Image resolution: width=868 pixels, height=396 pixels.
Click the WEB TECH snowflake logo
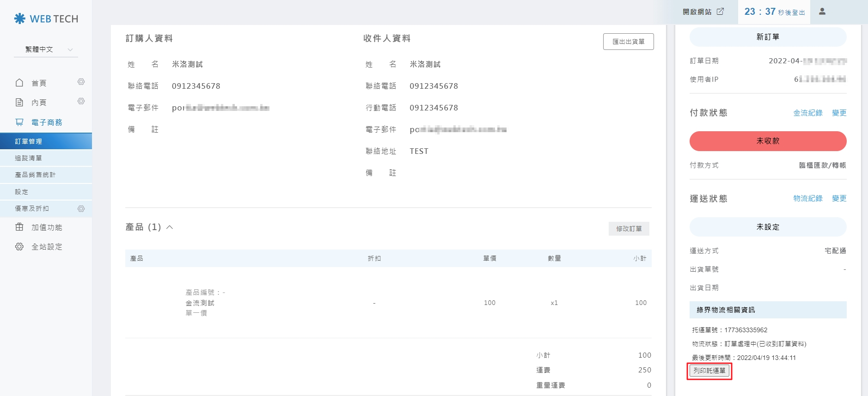pyautogui.click(x=20, y=18)
